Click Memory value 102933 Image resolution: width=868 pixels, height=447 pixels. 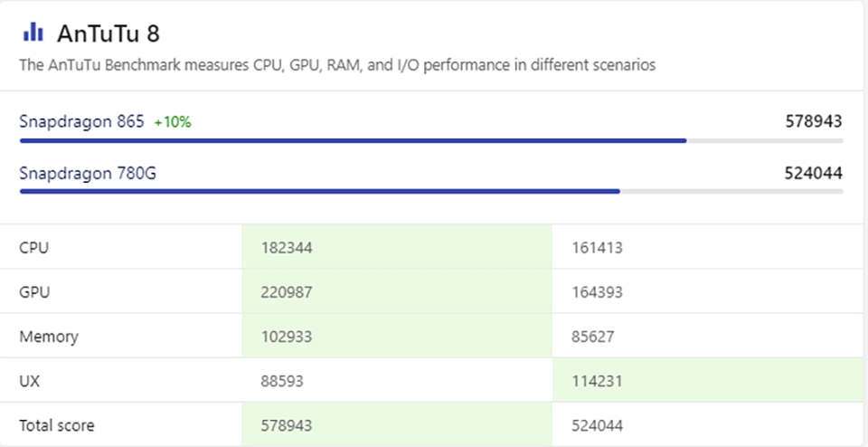(x=287, y=337)
